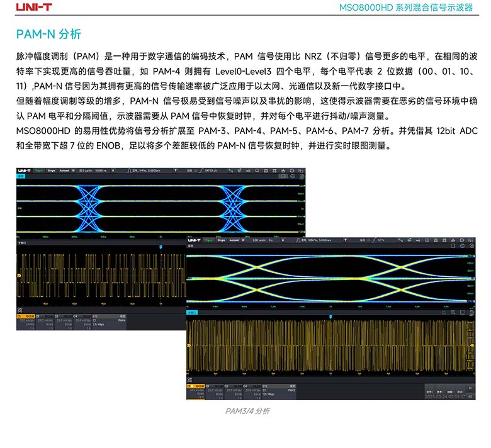Click the UNI-T logo in the lower-right oscilloscope

[194, 240]
